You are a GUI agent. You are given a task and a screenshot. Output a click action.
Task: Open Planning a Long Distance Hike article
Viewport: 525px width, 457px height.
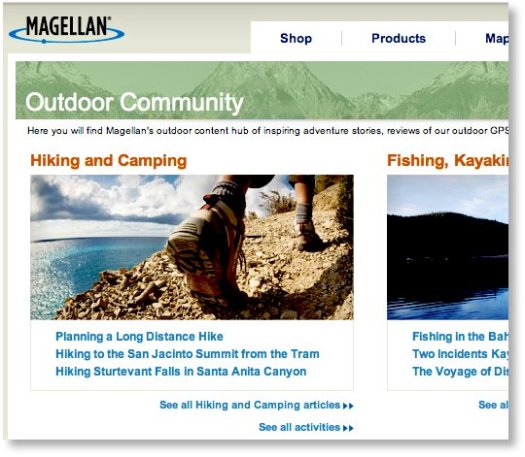point(139,336)
